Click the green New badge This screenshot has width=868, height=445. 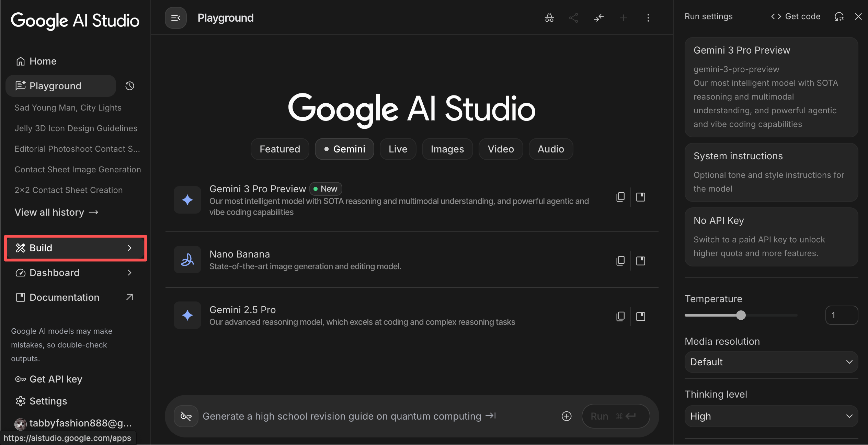325,189
